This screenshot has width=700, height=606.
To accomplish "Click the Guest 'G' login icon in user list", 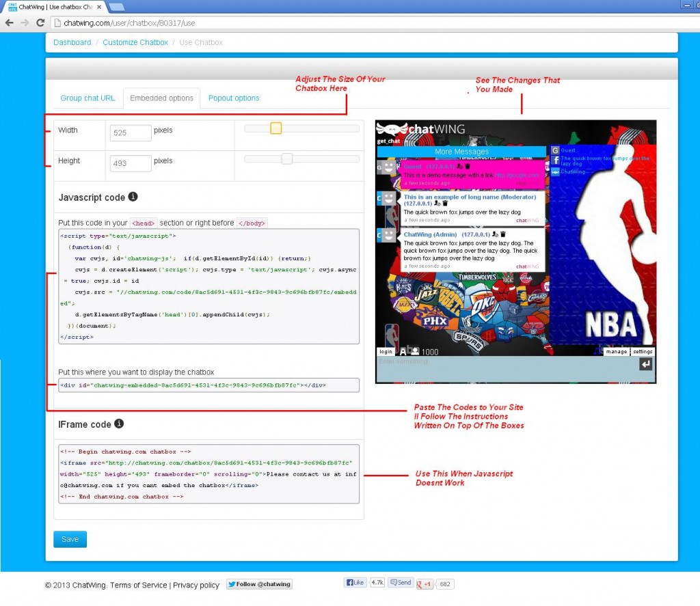I will 555,151.
